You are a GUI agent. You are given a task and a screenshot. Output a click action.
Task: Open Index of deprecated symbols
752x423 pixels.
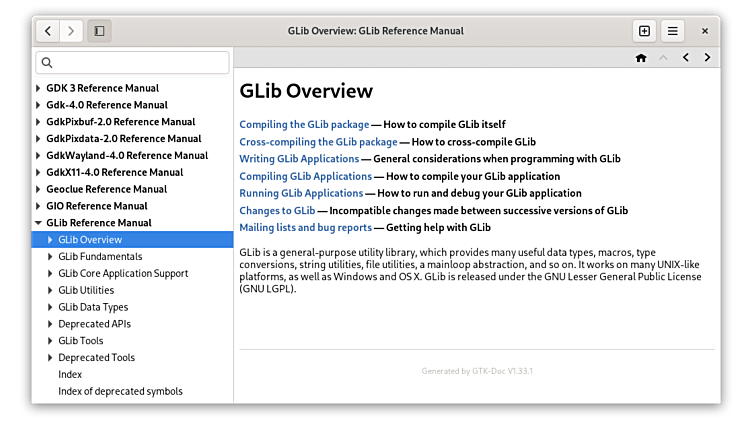[x=120, y=391]
